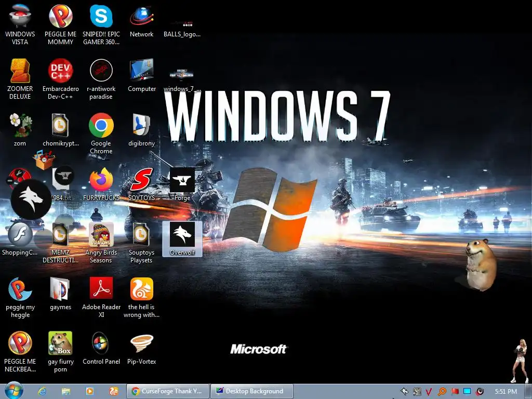Open the digibrony desktop shortcut
This screenshot has width=532, height=399.
(141, 130)
